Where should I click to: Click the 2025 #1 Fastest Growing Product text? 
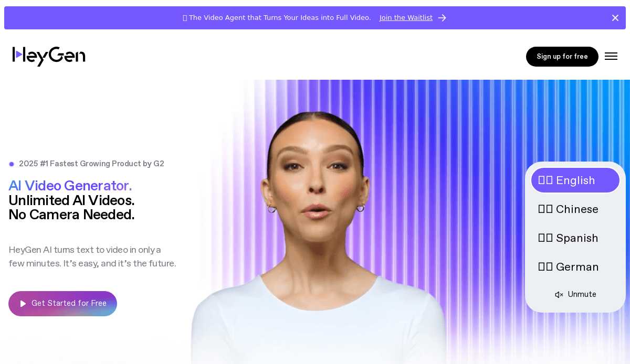pyautogui.click(x=91, y=164)
